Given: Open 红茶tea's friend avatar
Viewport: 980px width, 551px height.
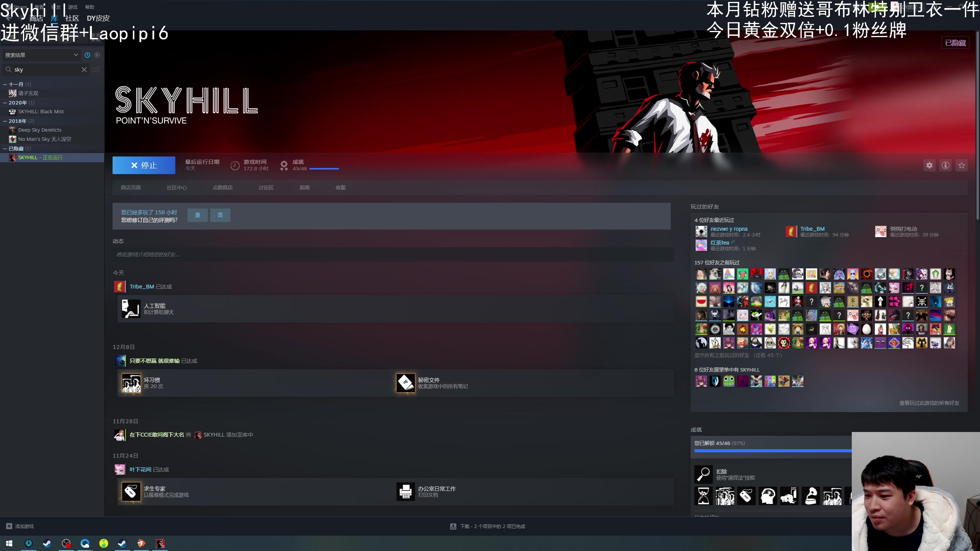Looking at the screenshot, I should point(701,245).
